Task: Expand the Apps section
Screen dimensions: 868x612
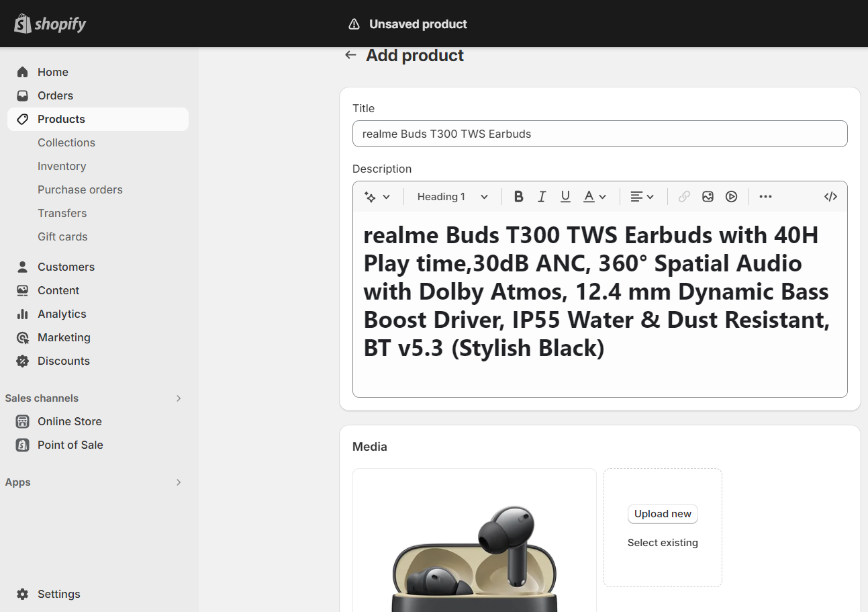Action: 179,482
